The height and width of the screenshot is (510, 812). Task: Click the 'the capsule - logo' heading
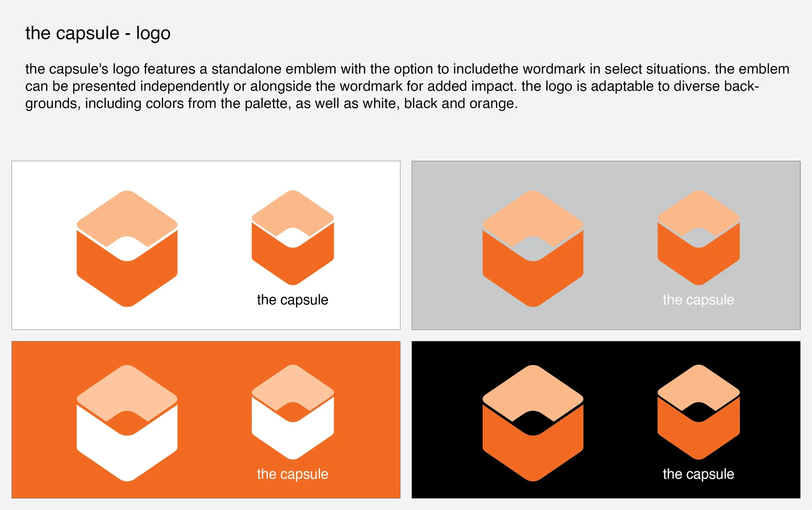pyautogui.click(x=98, y=33)
